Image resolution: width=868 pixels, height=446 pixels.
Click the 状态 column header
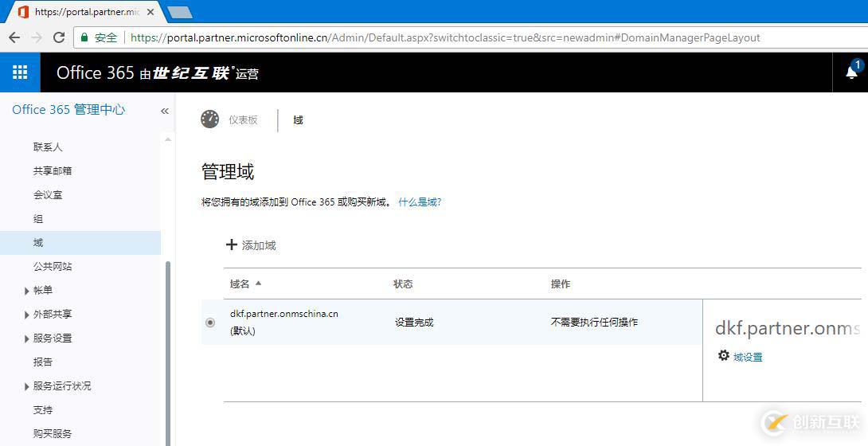(x=403, y=284)
